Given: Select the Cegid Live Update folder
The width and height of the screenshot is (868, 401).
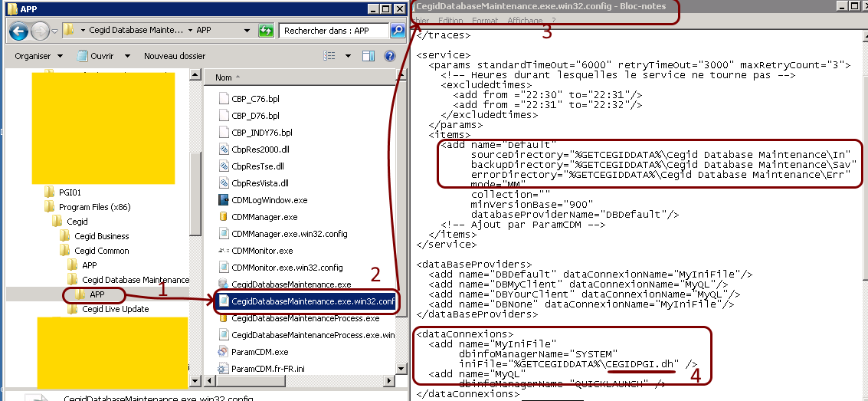Looking at the screenshot, I should 115,309.
